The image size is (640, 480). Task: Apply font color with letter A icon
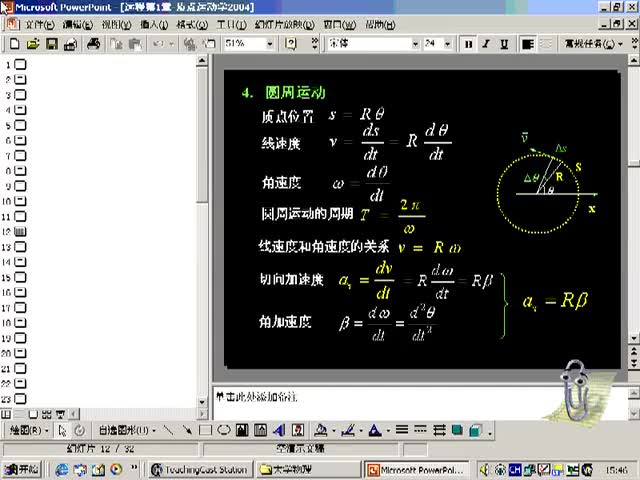coord(375,430)
